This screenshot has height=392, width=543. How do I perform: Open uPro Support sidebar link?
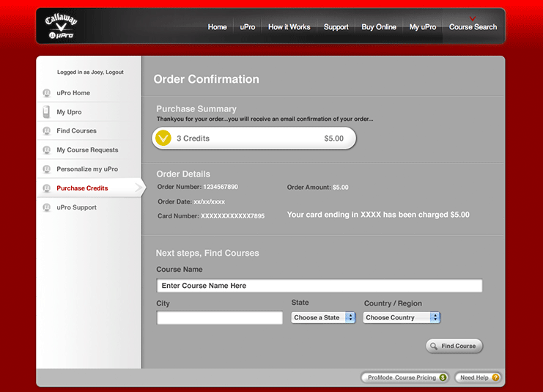point(76,207)
